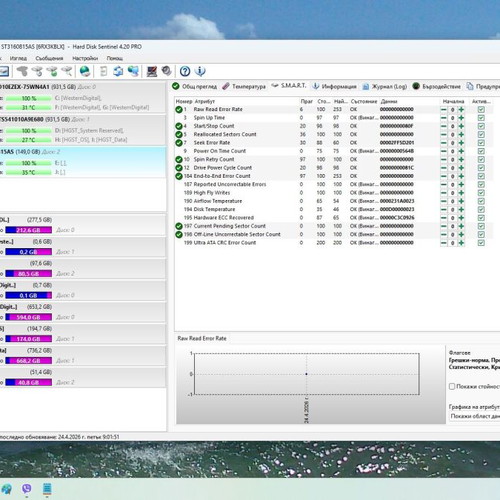Click the networked computers toolbar icon
The image size is (500, 500).
click(x=133, y=71)
